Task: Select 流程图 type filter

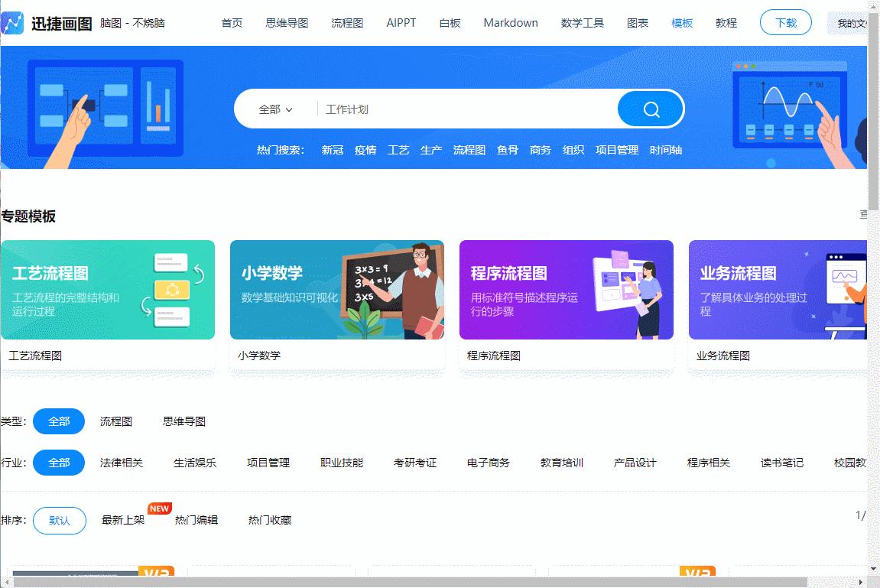Action: pyautogui.click(x=116, y=421)
